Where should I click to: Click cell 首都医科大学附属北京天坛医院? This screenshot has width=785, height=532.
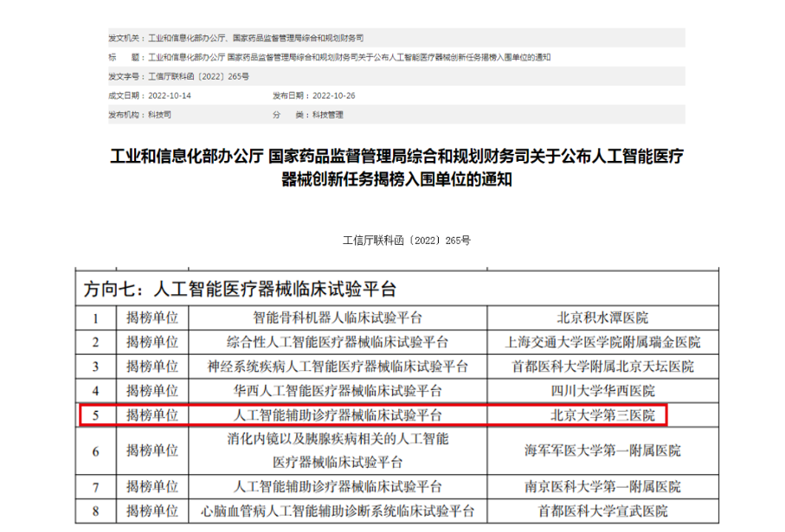coord(602,367)
